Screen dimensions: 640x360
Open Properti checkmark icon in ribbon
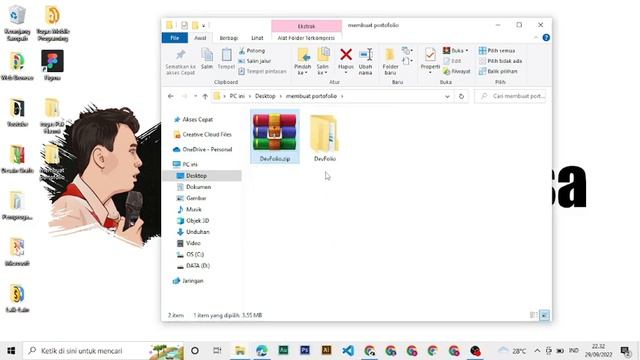430,55
